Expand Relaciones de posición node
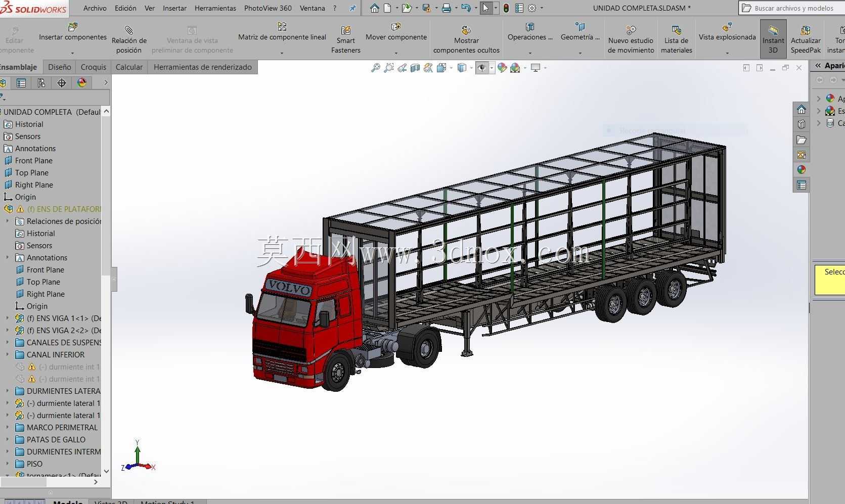The image size is (845, 504). coord(7,221)
